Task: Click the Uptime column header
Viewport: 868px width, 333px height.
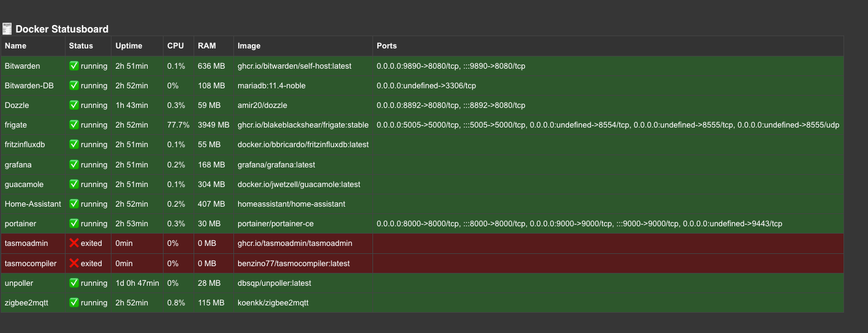Action: click(129, 46)
